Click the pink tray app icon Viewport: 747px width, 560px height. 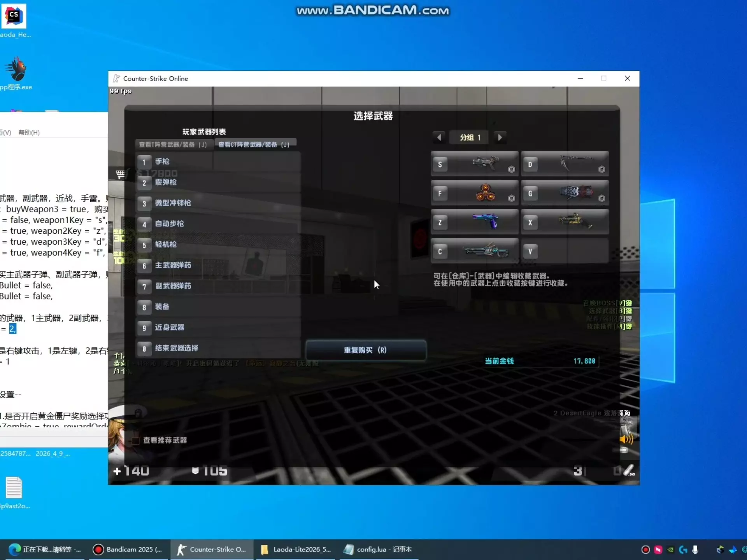658,549
